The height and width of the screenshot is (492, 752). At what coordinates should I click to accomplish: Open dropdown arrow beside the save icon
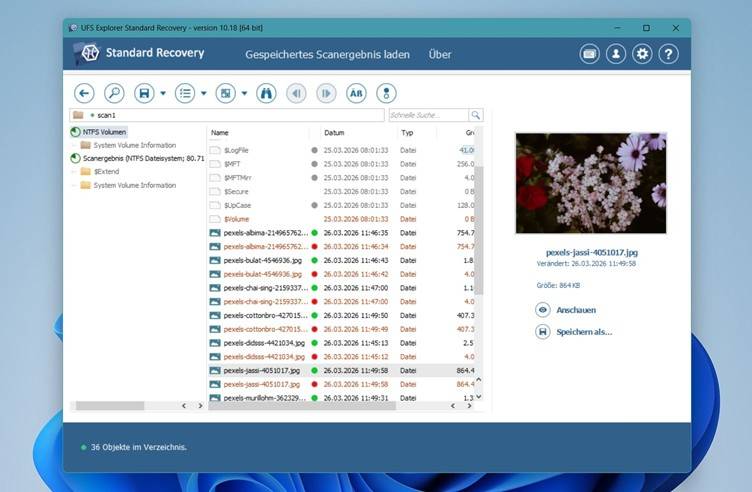(163, 94)
